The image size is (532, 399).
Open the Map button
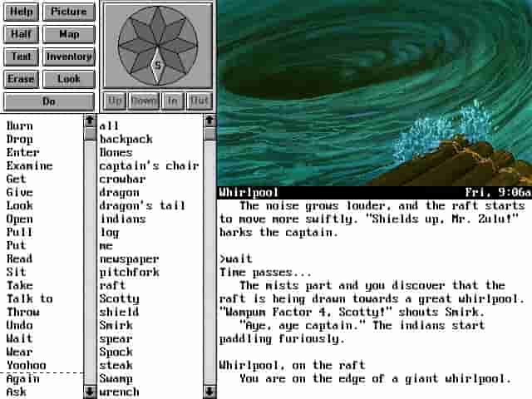(x=69, y=34)
